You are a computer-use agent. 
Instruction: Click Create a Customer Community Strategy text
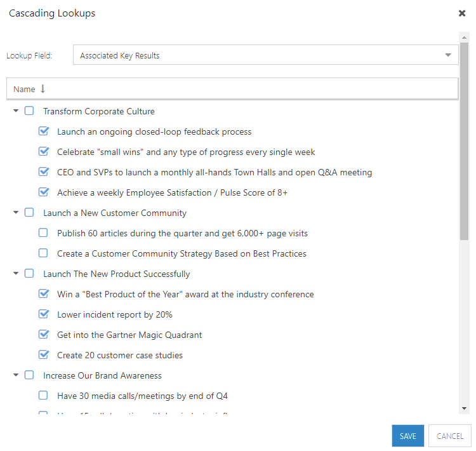[x=182, y=253]
